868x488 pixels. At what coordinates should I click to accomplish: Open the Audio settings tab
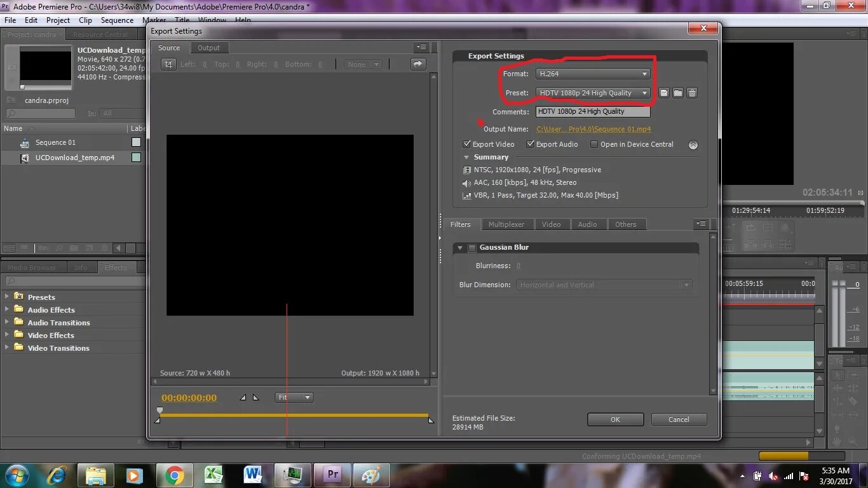pyautogui.click(x=587, y=224)
